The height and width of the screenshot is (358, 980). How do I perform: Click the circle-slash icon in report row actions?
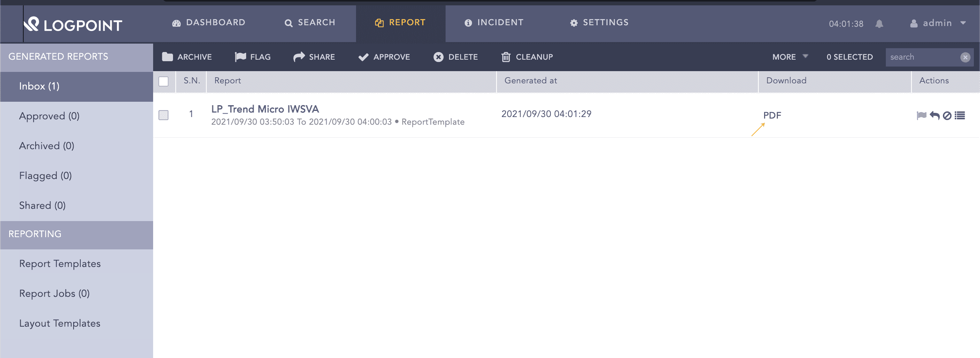pos(947,116)
